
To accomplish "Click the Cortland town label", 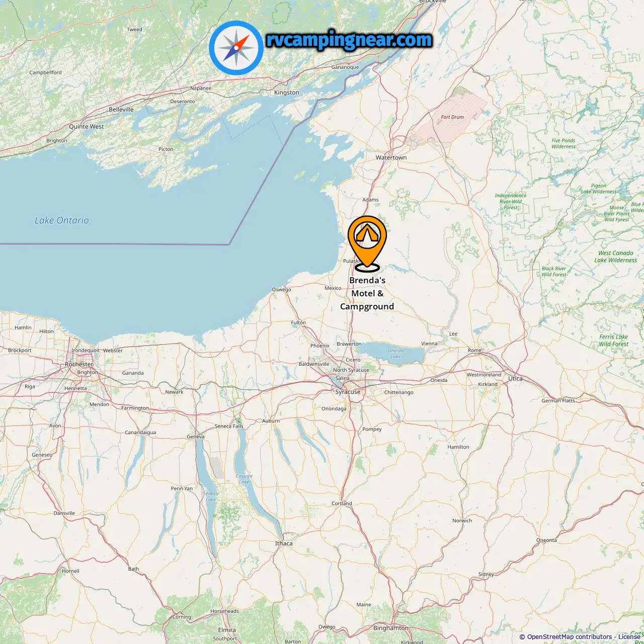I will point(342,503).
